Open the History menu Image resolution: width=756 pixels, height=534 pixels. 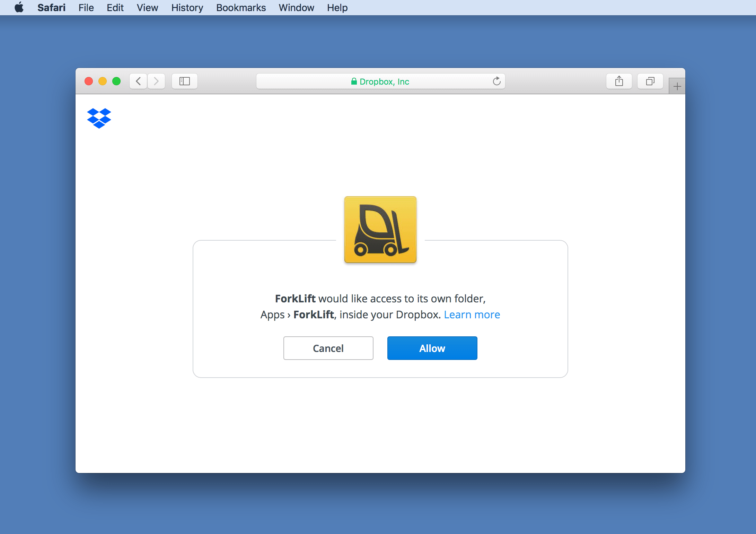pyautogui.click(x=187, y=8)
